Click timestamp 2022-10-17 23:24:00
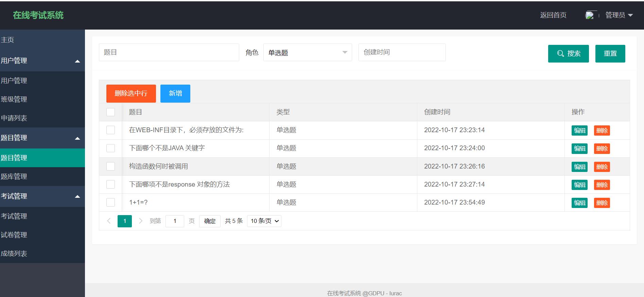Viewport: 644px width, 297px height. point(454,148)
